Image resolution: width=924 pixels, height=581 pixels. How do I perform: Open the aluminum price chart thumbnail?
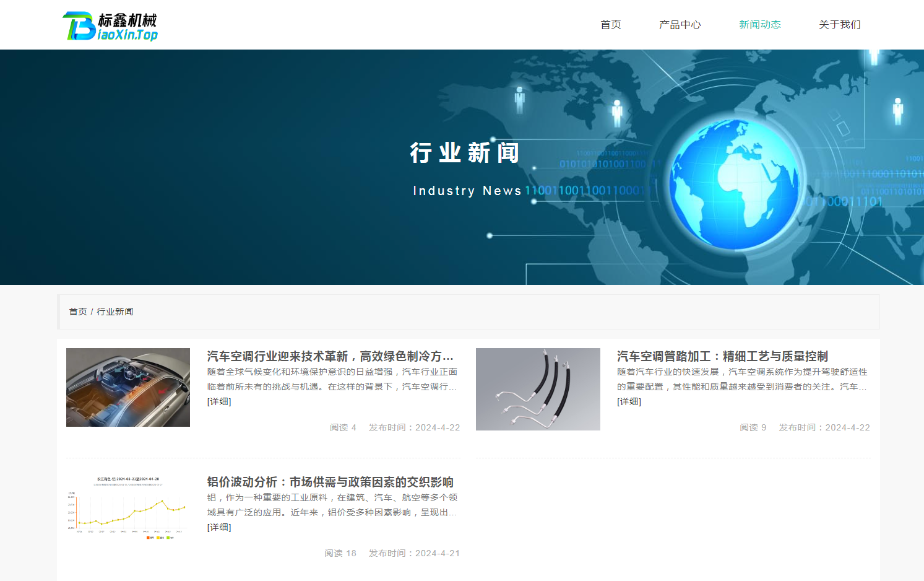click(128, 507)
